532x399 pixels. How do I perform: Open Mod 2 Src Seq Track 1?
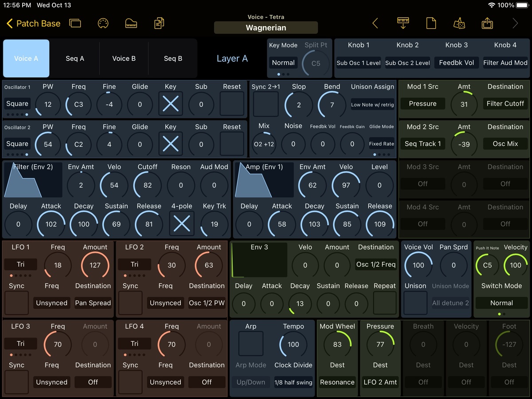tap(422, 144)
